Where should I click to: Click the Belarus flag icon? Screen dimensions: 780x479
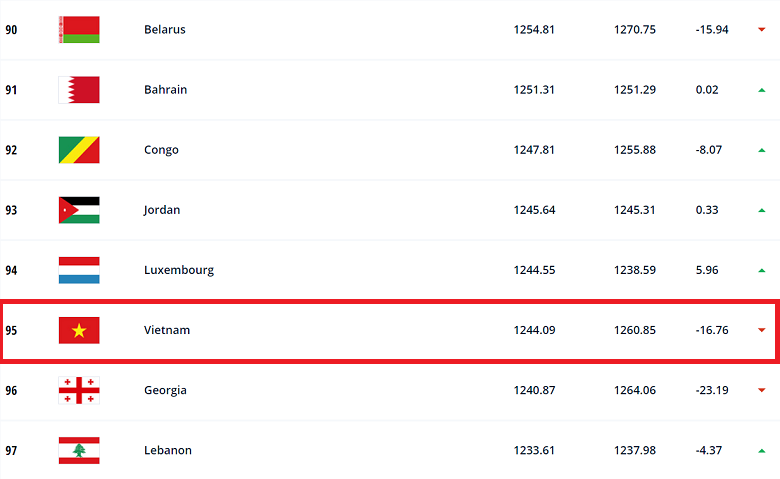[79, 29]
